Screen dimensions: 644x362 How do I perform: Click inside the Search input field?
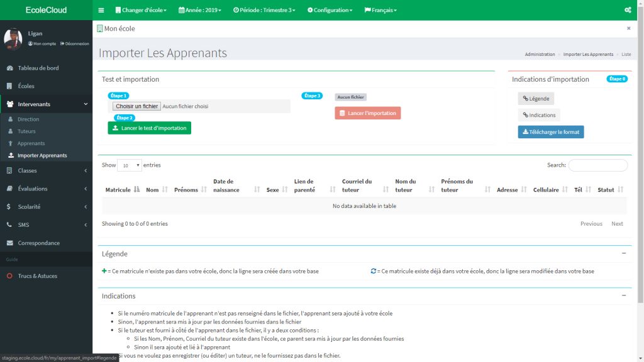click(x=597, y=165)
